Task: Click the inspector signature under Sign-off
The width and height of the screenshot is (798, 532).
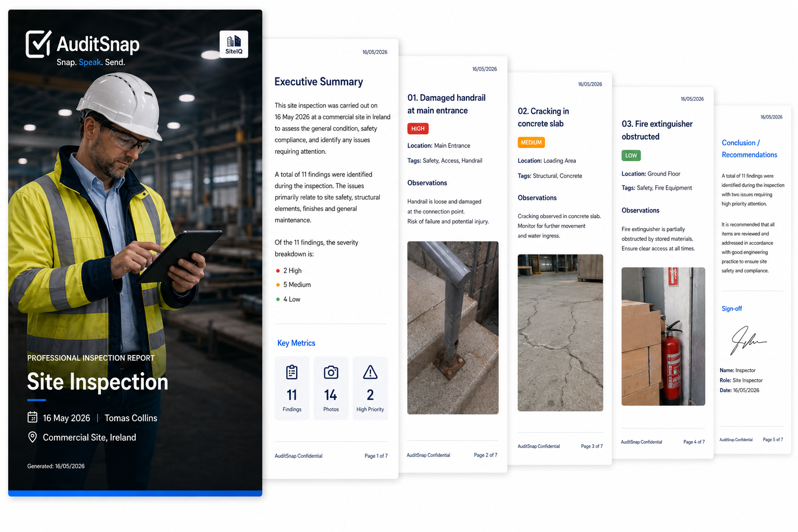Action: pyautogui.click(x=748, y=340)
